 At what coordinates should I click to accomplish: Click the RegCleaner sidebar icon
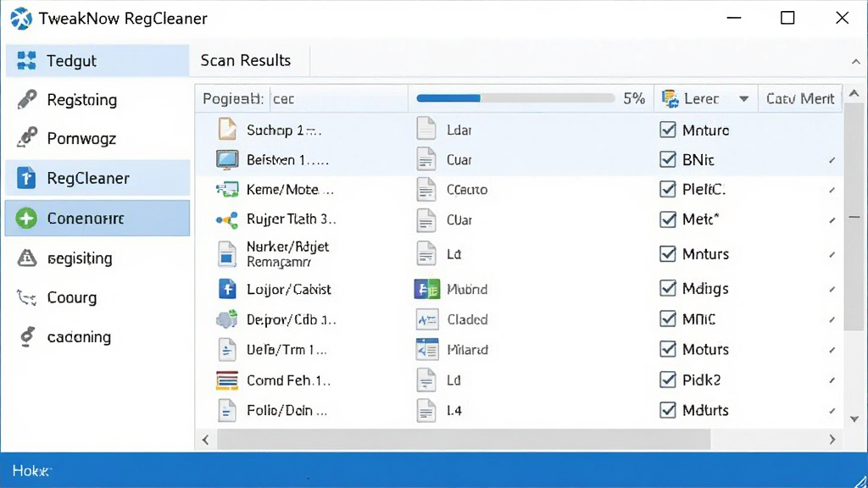pyautogui.click(x=26, y=178)
